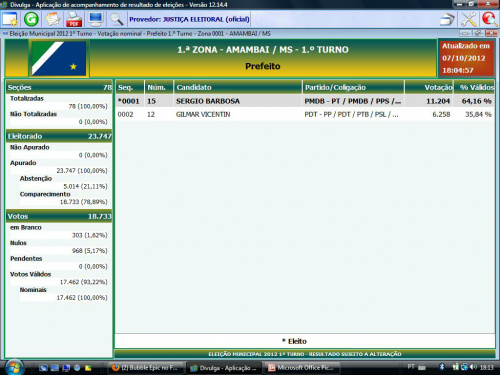Image resolution: width=500 pixels, height=375 pixels.
Task: Click the Totalizadas 78 (100,00%) value
Action: pos(88,106)
